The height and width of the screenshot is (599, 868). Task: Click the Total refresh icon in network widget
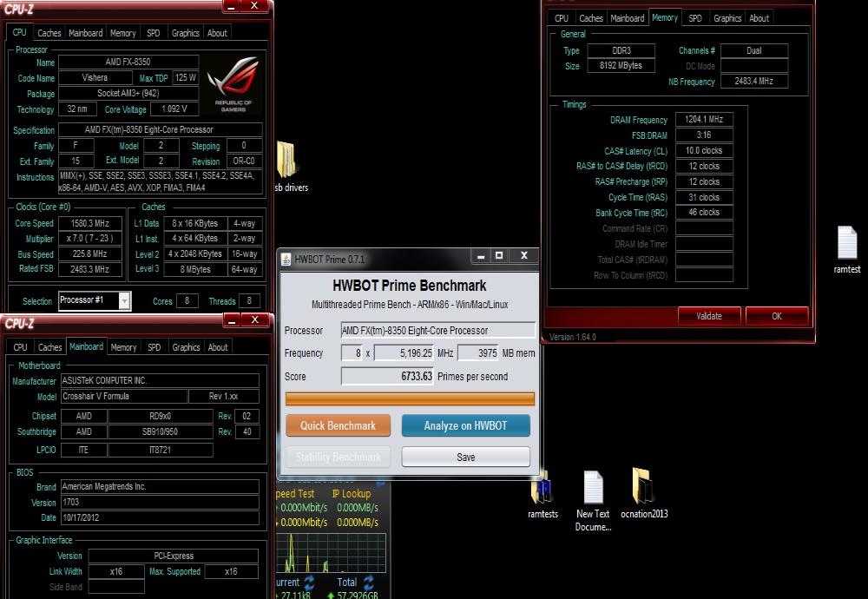[368, 583]
